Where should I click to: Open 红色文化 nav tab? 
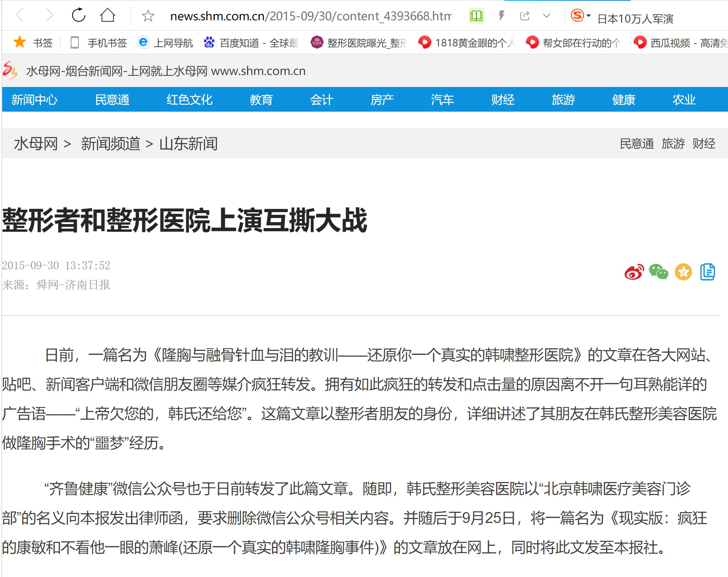pos(189,100)
